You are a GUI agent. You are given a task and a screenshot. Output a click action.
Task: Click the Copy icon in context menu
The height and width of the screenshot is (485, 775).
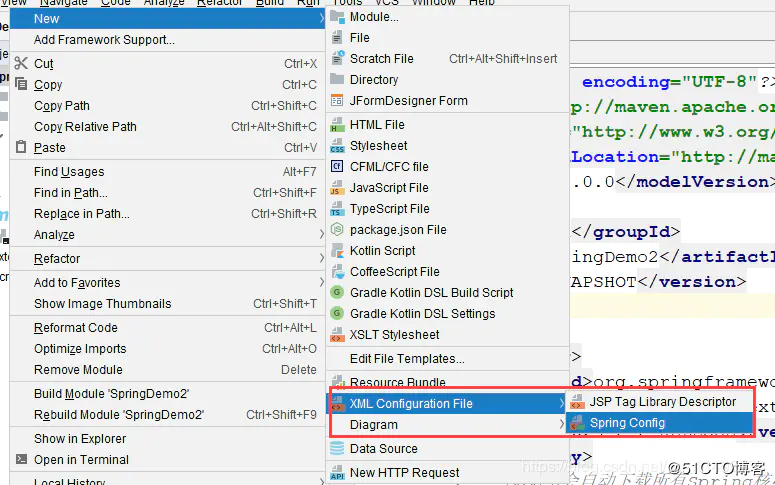pos(21,84)
